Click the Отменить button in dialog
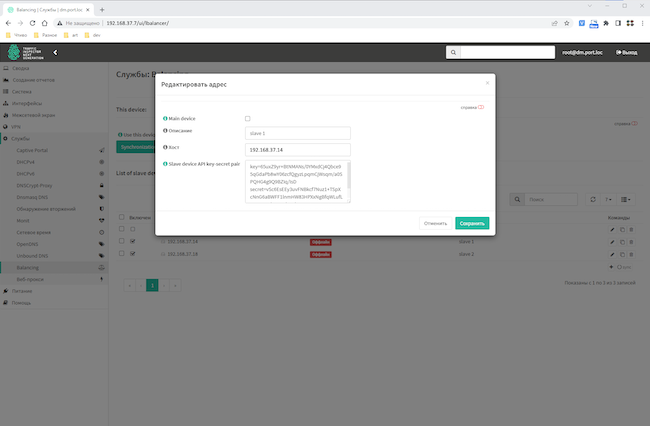 (435, 223)
